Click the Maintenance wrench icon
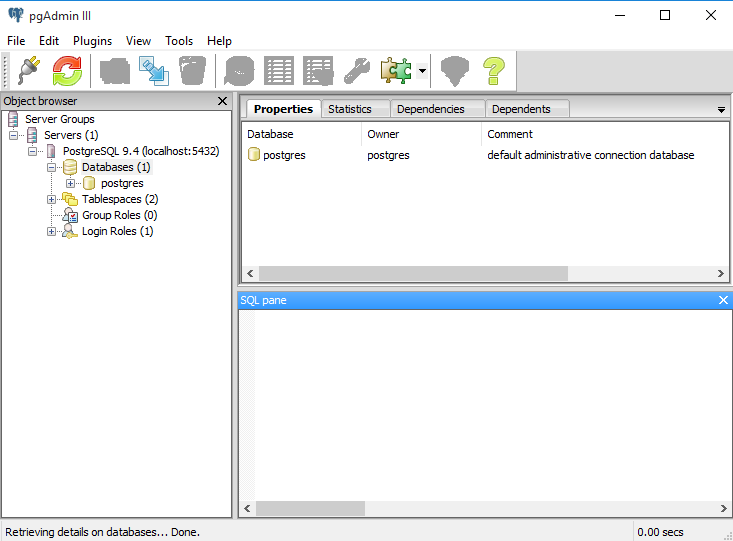The image size is (733, 541). click(357, 71)
